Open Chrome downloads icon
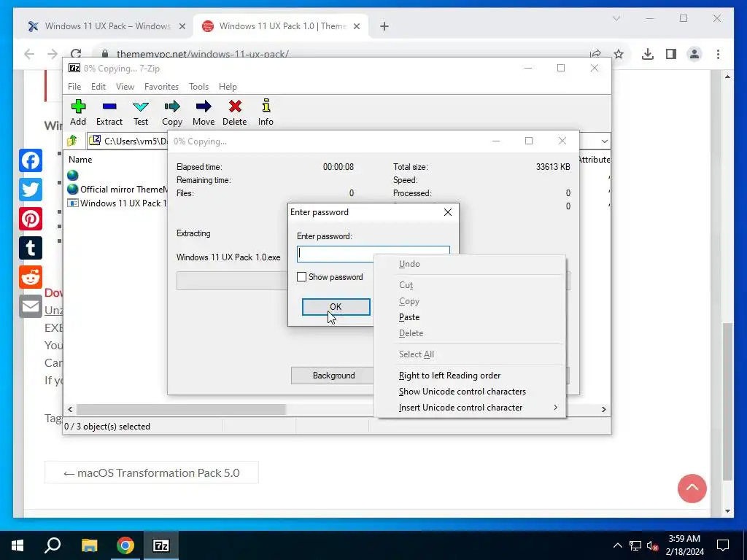Screen dimensions: 747x560 648,54
